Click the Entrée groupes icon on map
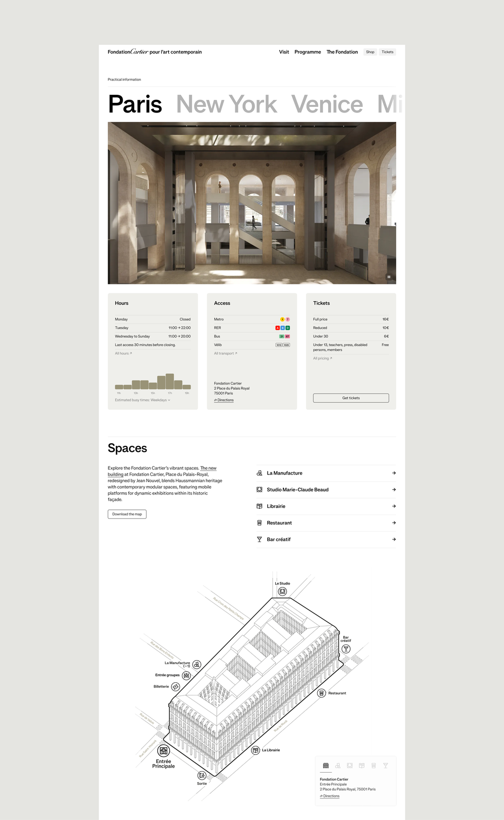 point(186,675)
